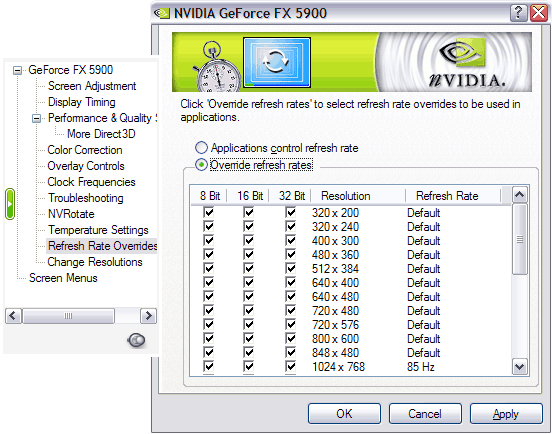Select Troubleshooting in the tree
552x434 pixels.
[x=86, y=198]
